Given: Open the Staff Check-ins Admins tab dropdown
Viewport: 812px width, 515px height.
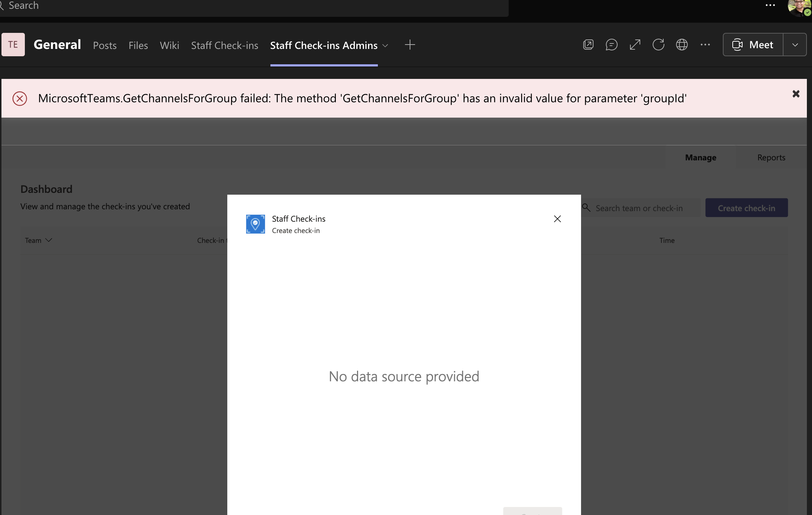Looking at the screenshot, I should [x=385, y=45].
